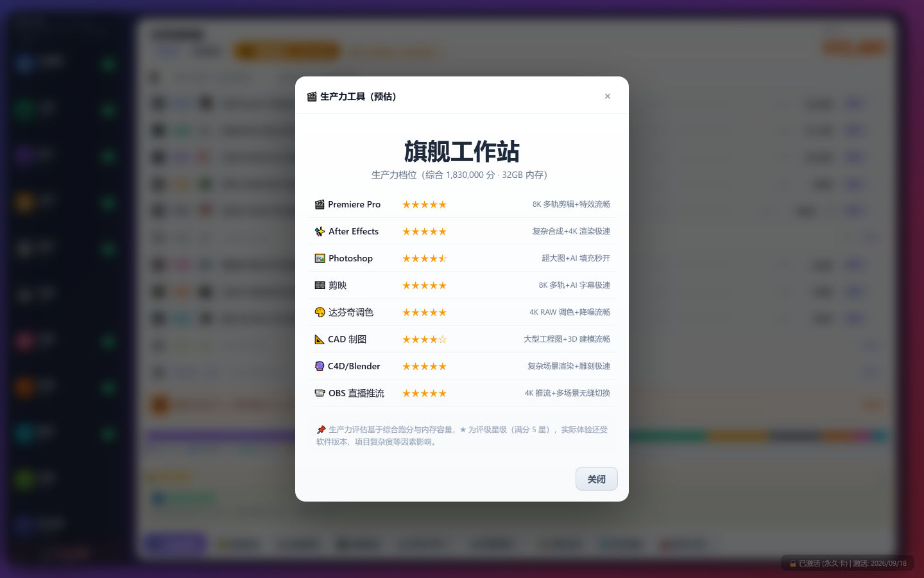Click the 达芬奇调色 palette icon
This screenshot has height=578, width=924.
(320, 312)
